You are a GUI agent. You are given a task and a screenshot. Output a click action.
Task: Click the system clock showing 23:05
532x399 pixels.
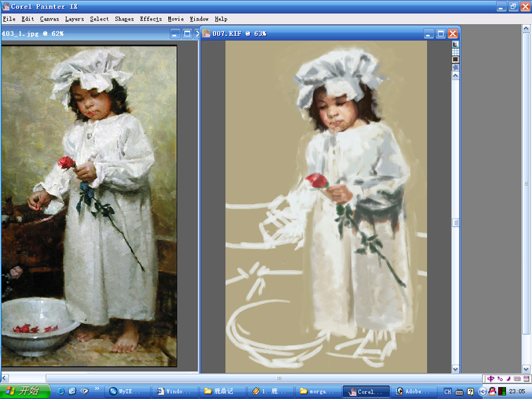pyautogui.click(x=517, y=392)
